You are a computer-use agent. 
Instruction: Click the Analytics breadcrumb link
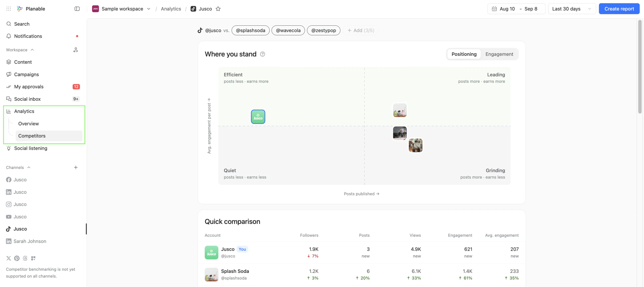click(x=171, y=9)
